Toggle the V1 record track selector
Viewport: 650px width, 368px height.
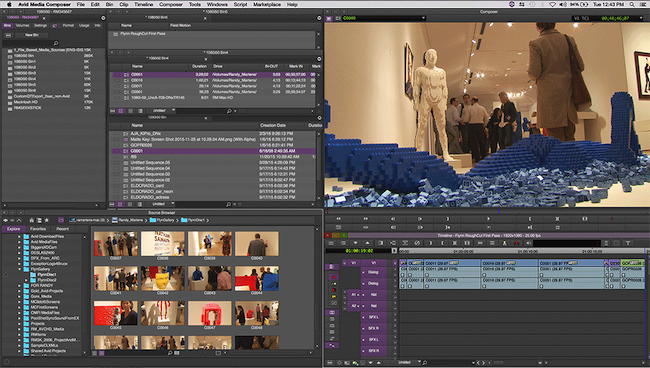374,263
